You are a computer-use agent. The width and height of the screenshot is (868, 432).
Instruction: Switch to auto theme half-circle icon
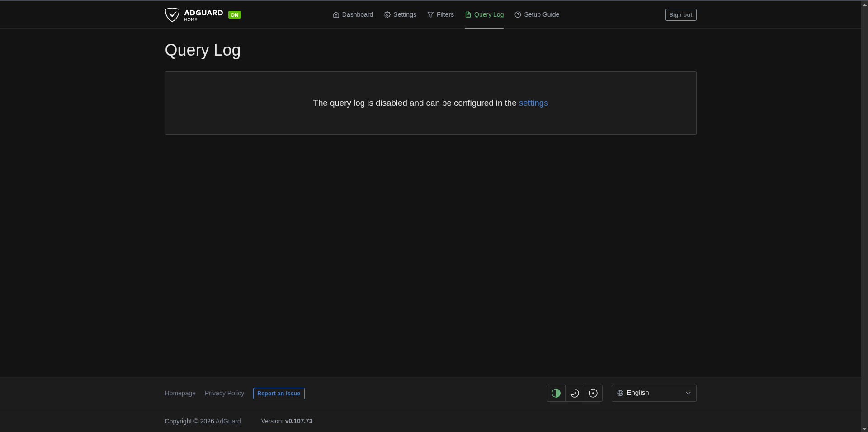click(x=556, y=393)
